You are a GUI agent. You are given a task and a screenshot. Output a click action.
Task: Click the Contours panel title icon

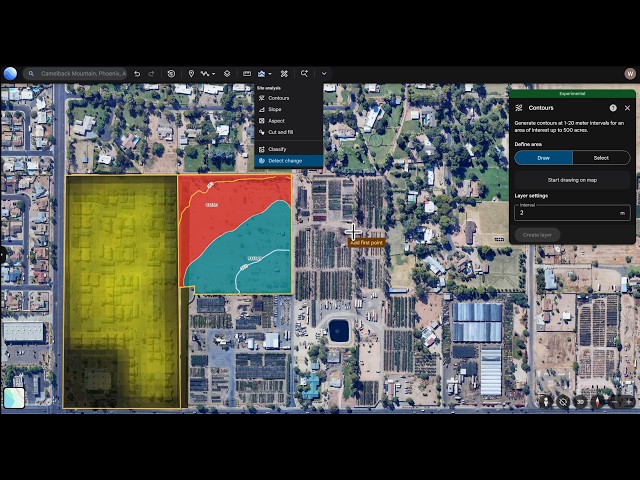[x=519, y=108]
